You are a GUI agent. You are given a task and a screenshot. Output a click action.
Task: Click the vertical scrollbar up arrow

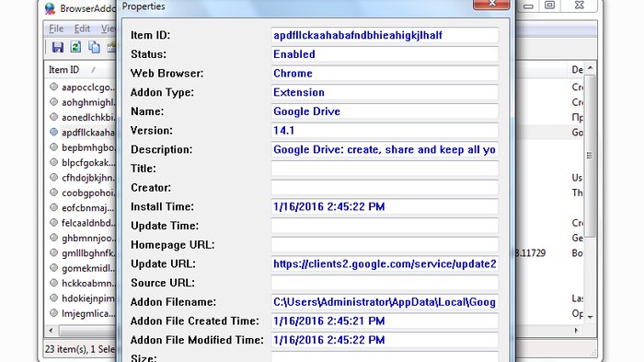(x=591, y=68)
